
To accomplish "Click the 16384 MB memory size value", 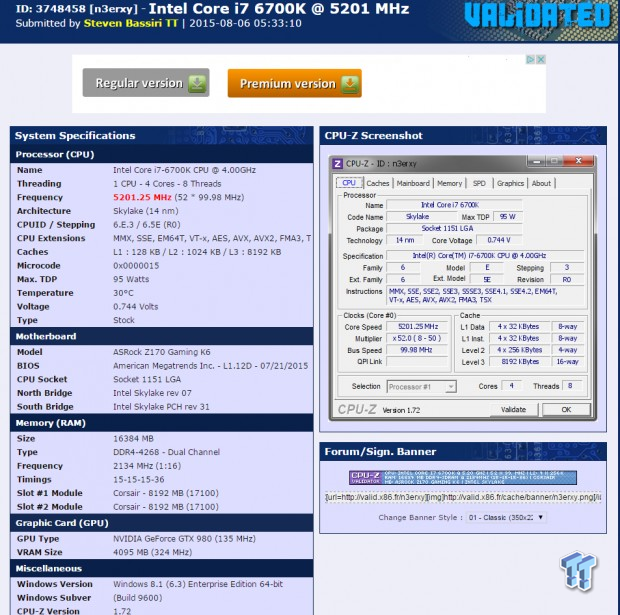I will point(133,439).
